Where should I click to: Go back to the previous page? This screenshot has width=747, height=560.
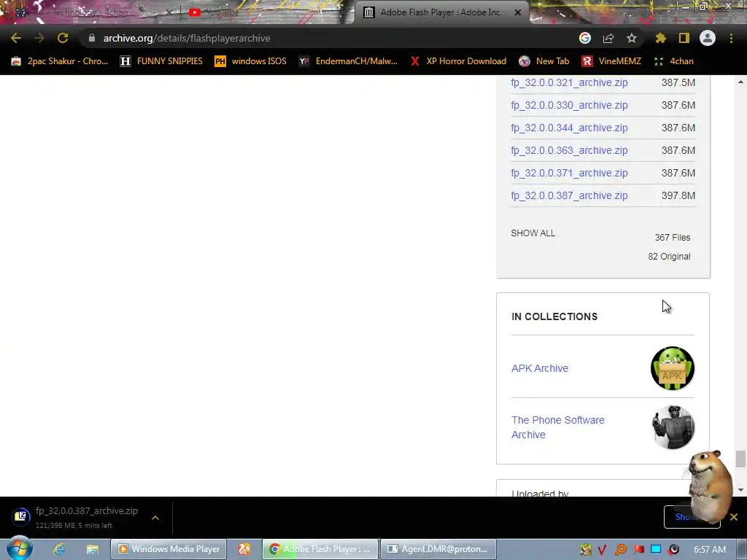[x=16, y=38]
